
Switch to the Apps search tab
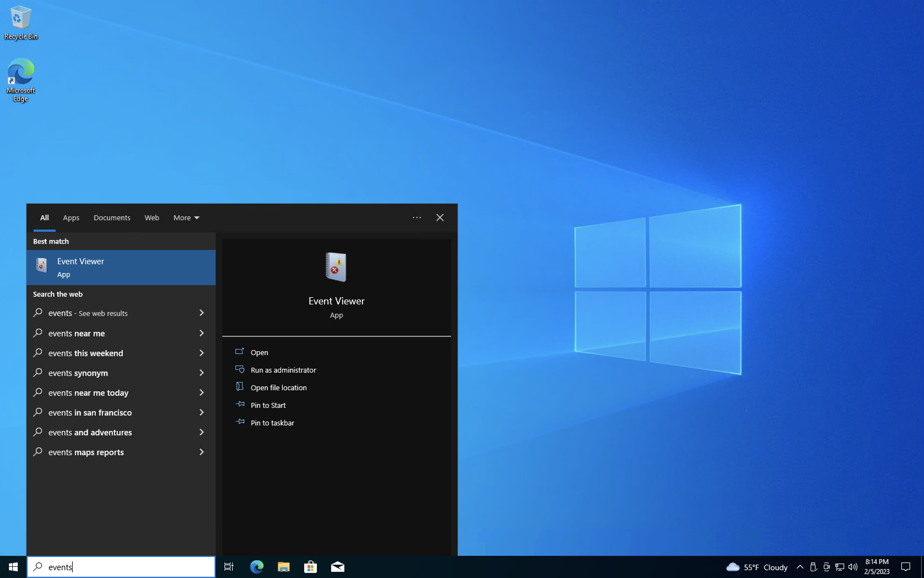tap(71, 217)
